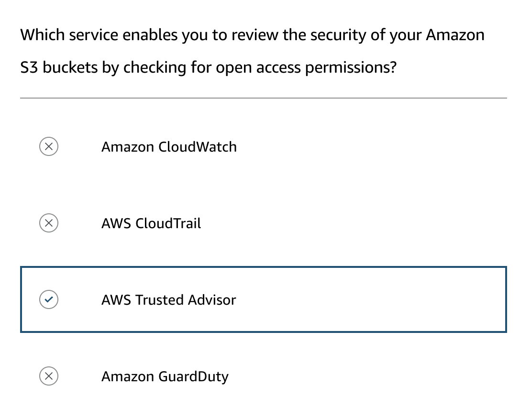Click the X icon next to AWS CloudTrail
531x420 pixels.
(x=49, y=223)
